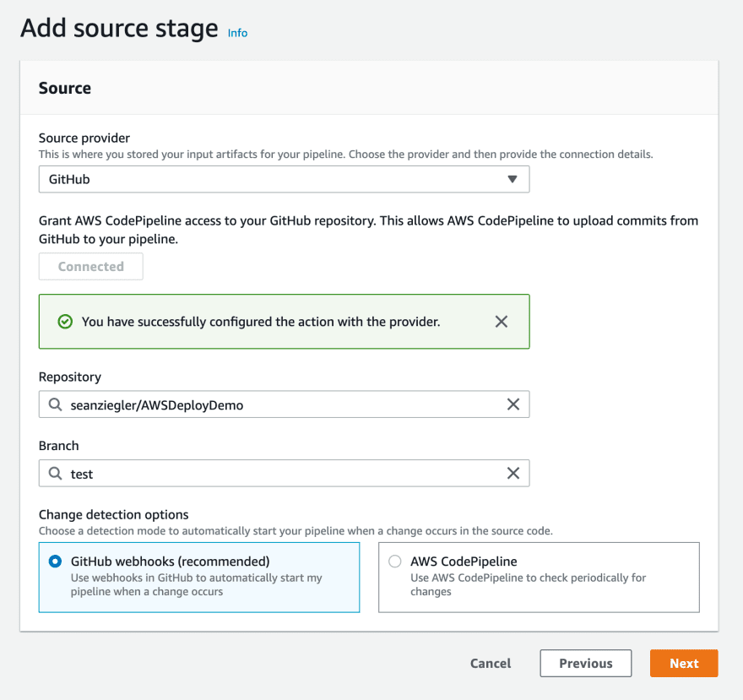The width and height of the screenshot is (743, 700).
Task: Click the Next button
Action: click(x=684, y=663)
